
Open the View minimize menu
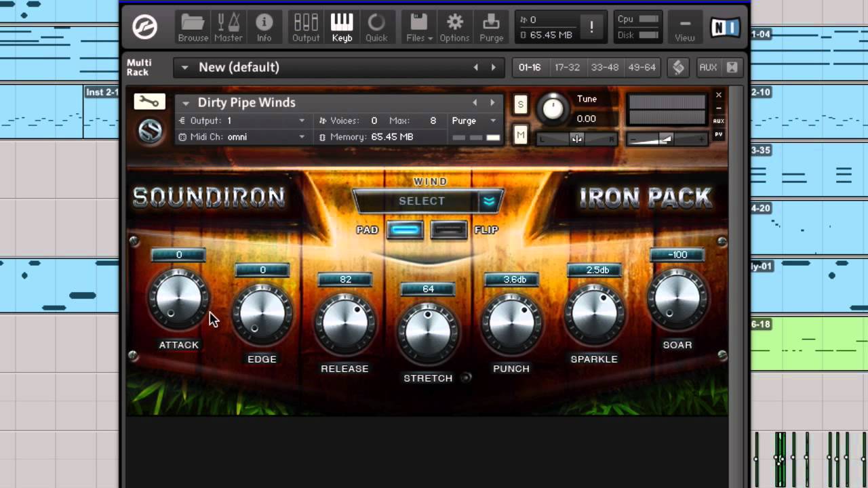click(685, 28)
